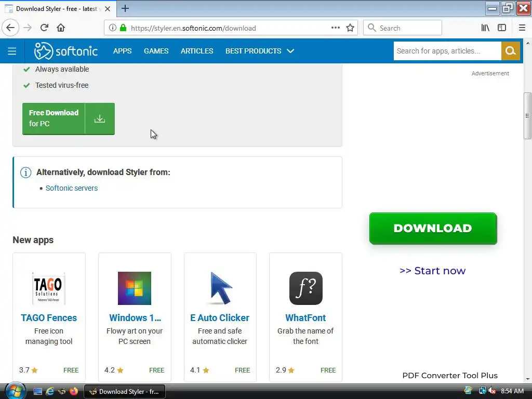This screenshot has height=399, width=532.
Task: Open Windows 1... app thumbnail
Action: (135, 288)
